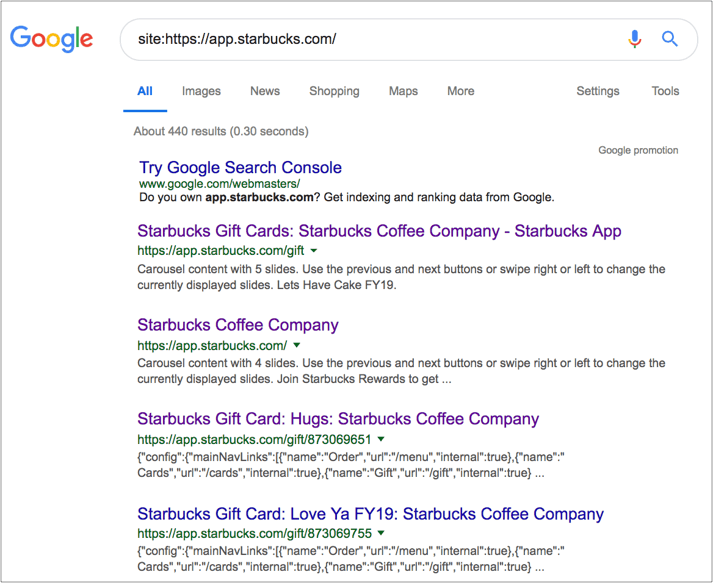The image size is (713, 583).
Task: Open the Starbucks Gift Cards Starbucks App result
Action: click(379, 231)
